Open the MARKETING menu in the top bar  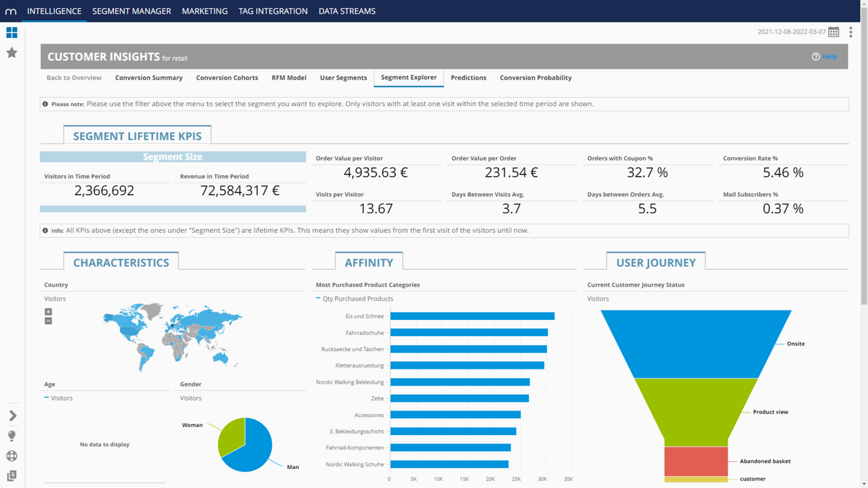point(204,11)
